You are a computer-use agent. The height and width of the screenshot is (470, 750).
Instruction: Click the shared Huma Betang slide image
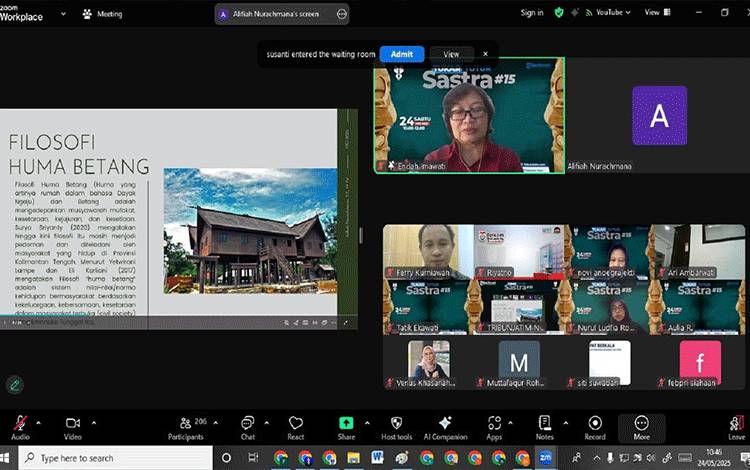click(x=250, y=230)
